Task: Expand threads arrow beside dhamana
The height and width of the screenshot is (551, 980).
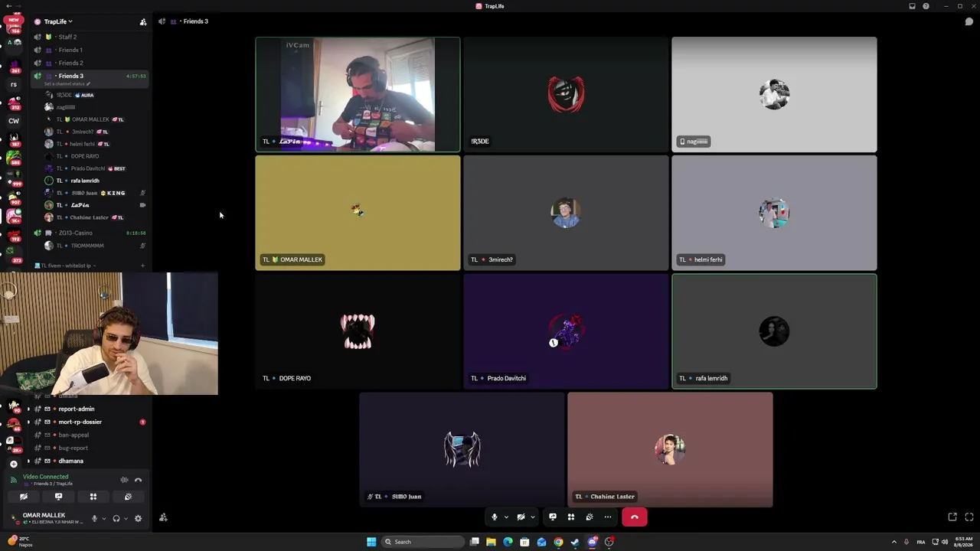Action: click(x=28, y=461)
